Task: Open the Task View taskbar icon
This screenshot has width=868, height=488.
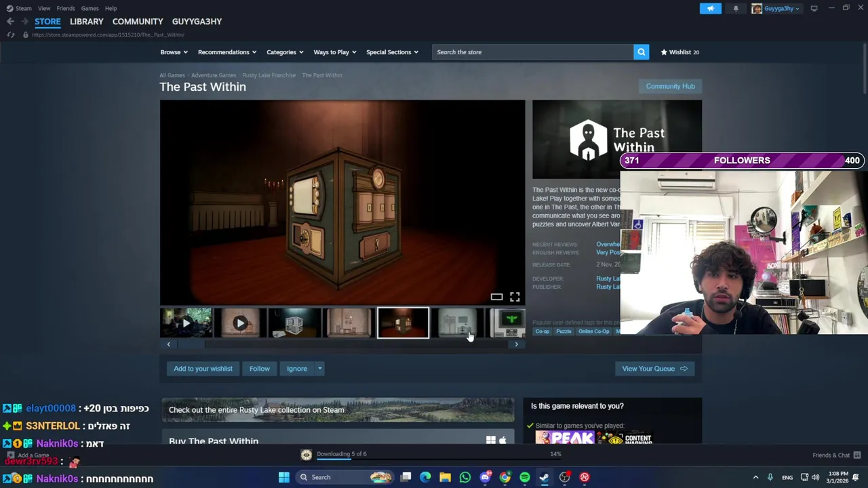Action: click(x=406, y=477)
